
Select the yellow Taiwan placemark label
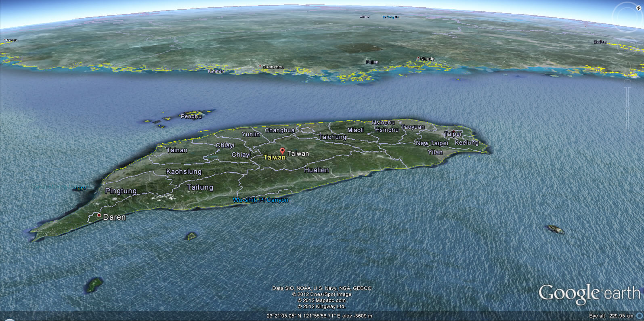(x=274, y=157)
